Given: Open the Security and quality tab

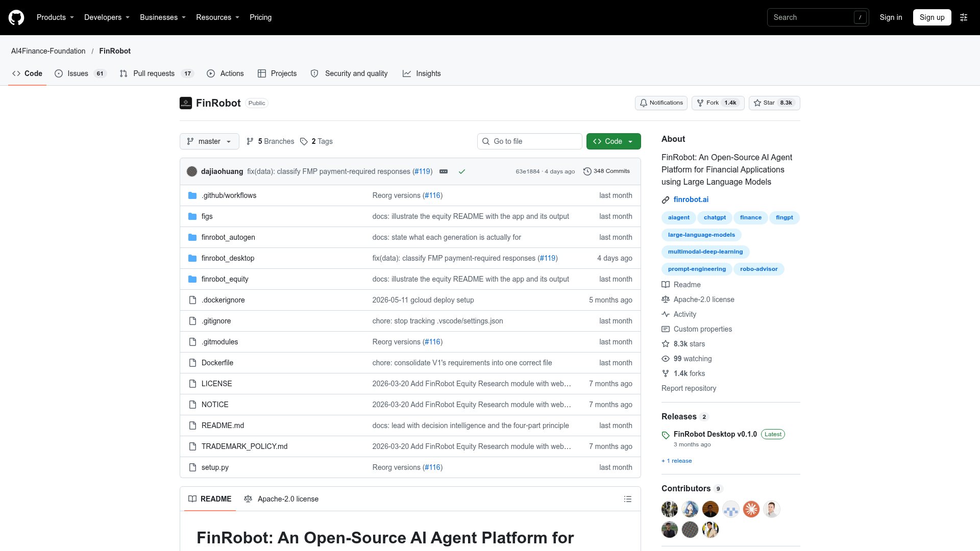Looking at the screenshot, I should pyautogui.click(x=349, y=73).
